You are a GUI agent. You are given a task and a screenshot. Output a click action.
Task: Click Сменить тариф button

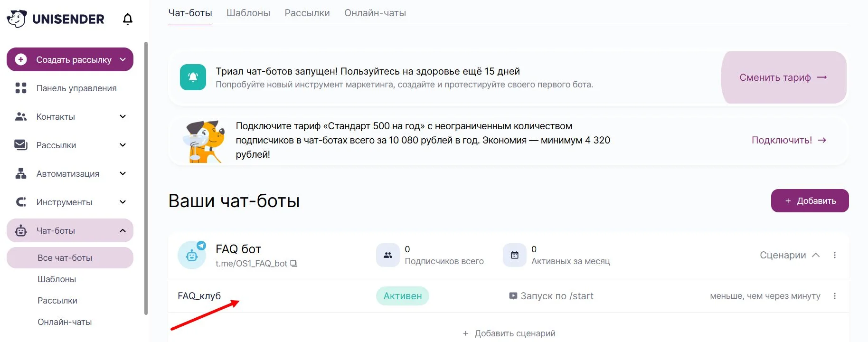[x=783, y=77]
